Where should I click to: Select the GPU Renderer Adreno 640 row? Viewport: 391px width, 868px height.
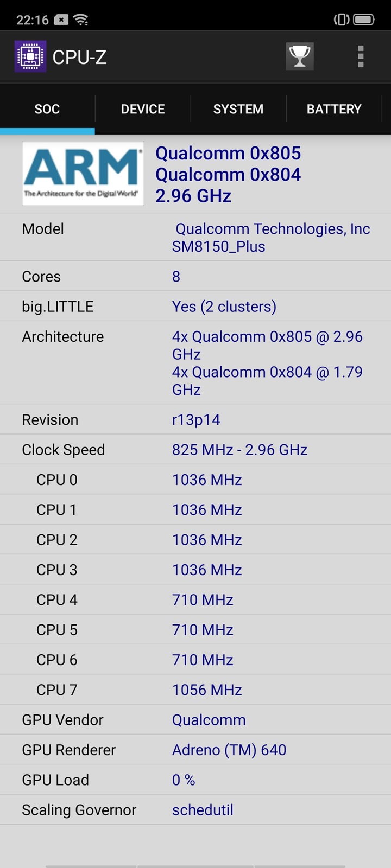pyautogui.click(x=195, y=750)
